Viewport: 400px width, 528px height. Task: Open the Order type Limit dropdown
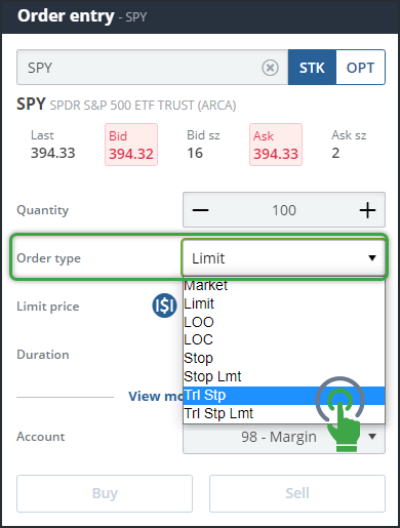coord(284,258)
